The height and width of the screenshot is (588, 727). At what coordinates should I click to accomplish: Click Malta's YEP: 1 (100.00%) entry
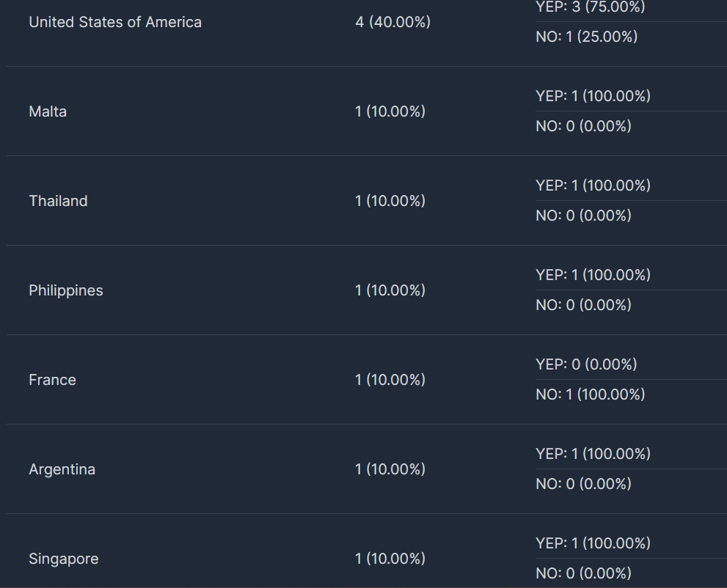pyautogui.click(x=593, y=96)
